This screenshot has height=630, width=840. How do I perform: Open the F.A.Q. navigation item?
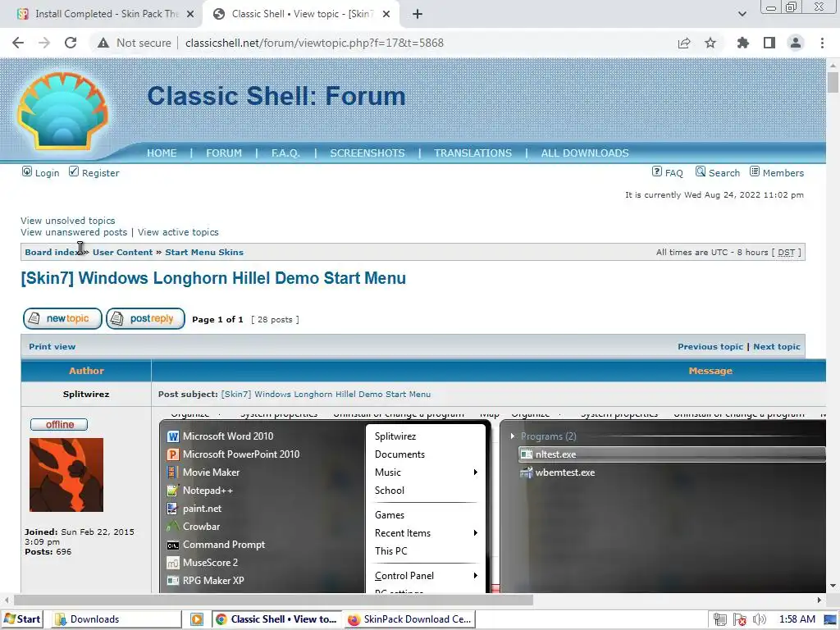coord(285,153)
